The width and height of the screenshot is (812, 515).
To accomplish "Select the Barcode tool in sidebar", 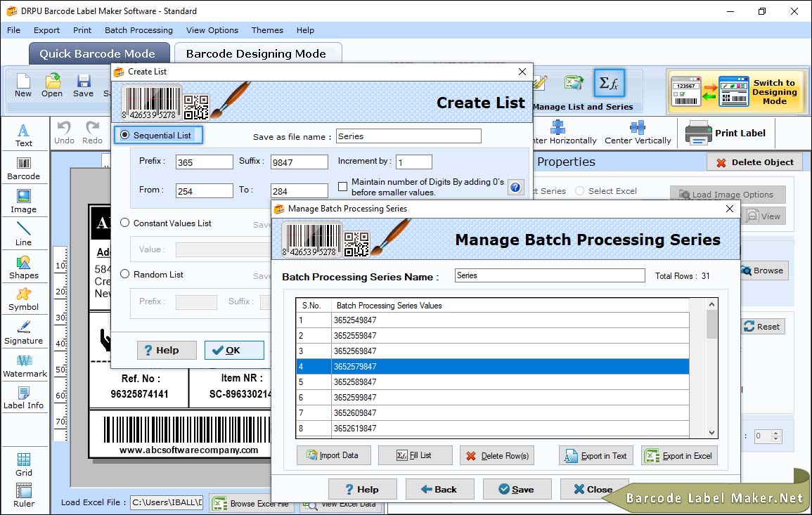I will click(24, 169).
